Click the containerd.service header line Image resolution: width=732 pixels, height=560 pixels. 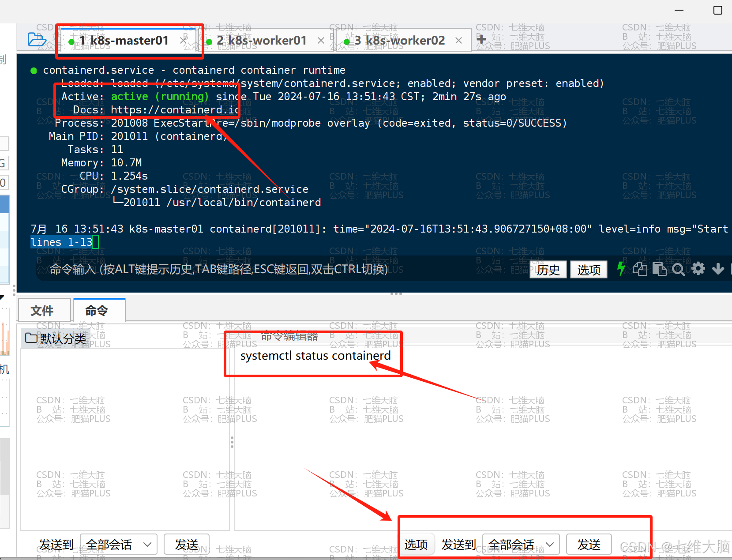pyautogui.click(x=188, y=70)
